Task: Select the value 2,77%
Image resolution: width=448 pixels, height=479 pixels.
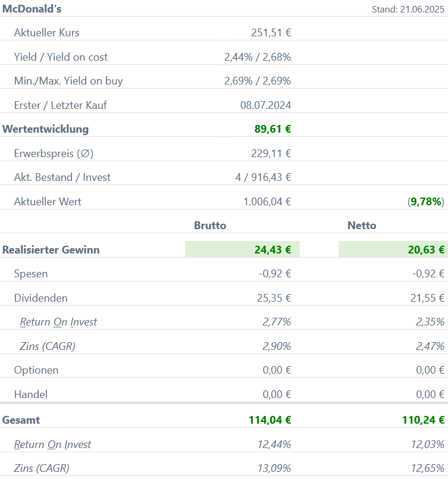Action: (x=277, y=323)
